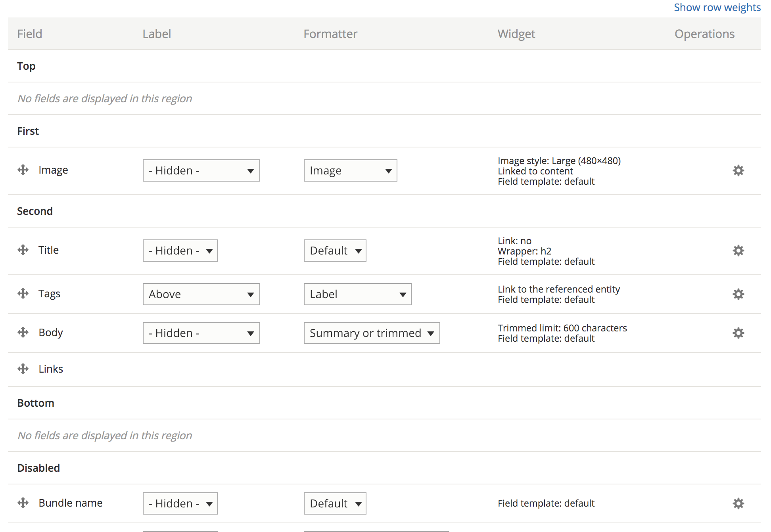Screen dimensions: 771x532
Task: Click the drag handle beside Tags
Action: 23,294
